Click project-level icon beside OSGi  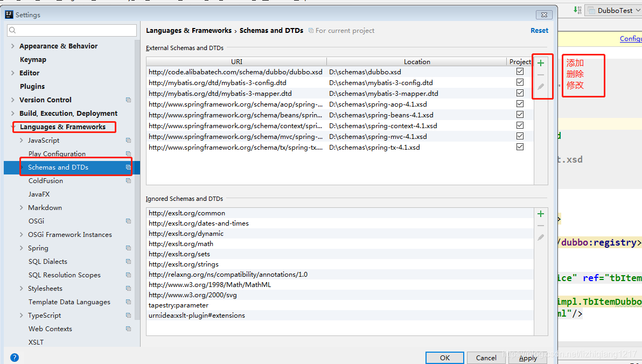click(x=128, y=221)
